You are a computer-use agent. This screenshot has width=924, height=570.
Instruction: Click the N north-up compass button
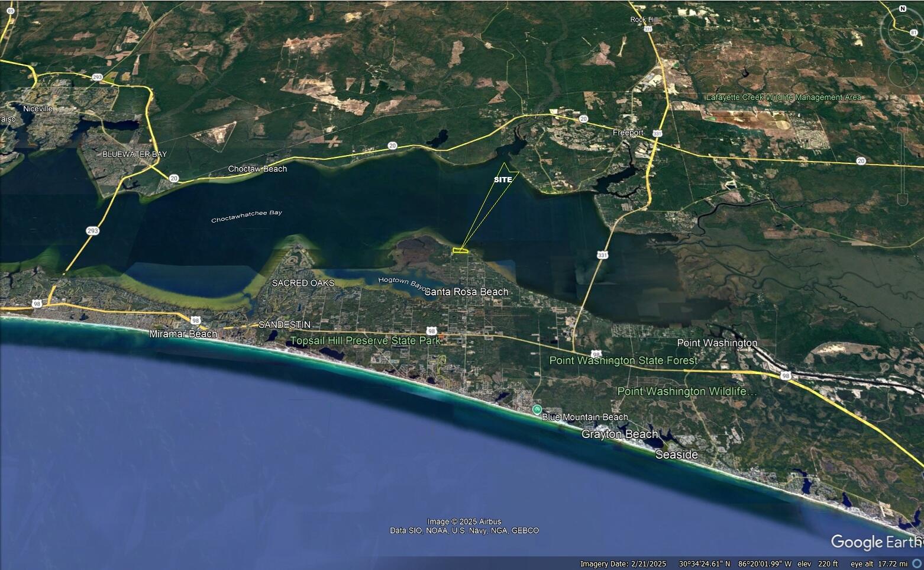coord(902,9)
